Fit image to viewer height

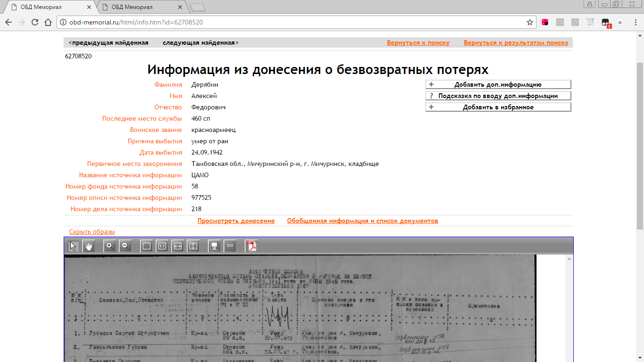click(x=193, y=246)
